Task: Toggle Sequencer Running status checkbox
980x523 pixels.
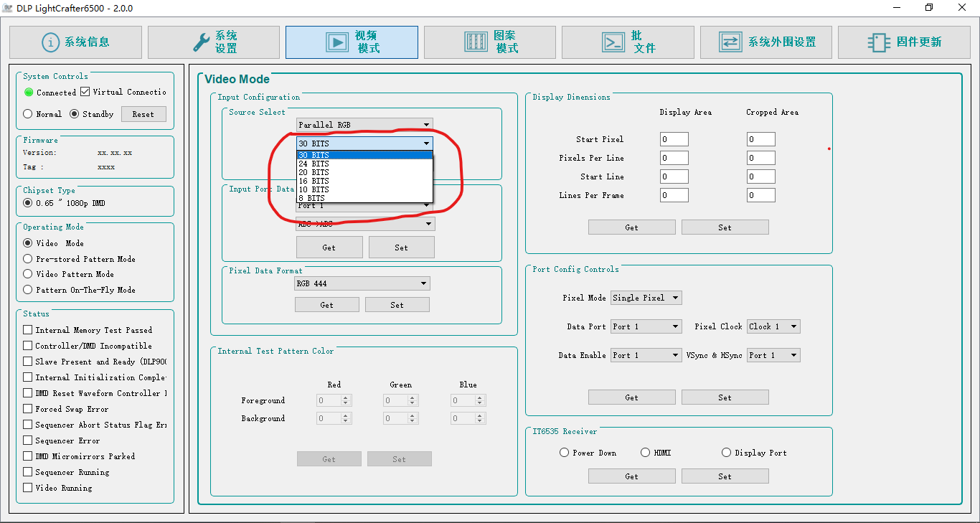Action: [28, 472]
